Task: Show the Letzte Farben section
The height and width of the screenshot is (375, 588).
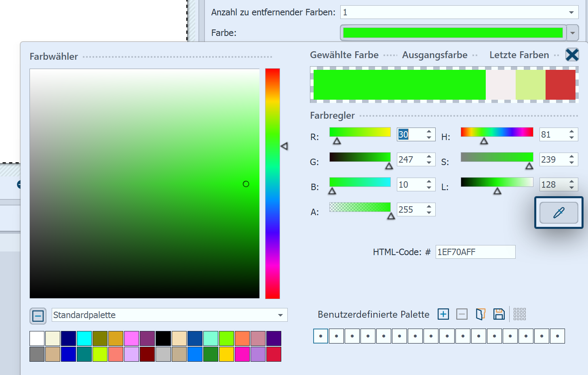Action: 519,55
